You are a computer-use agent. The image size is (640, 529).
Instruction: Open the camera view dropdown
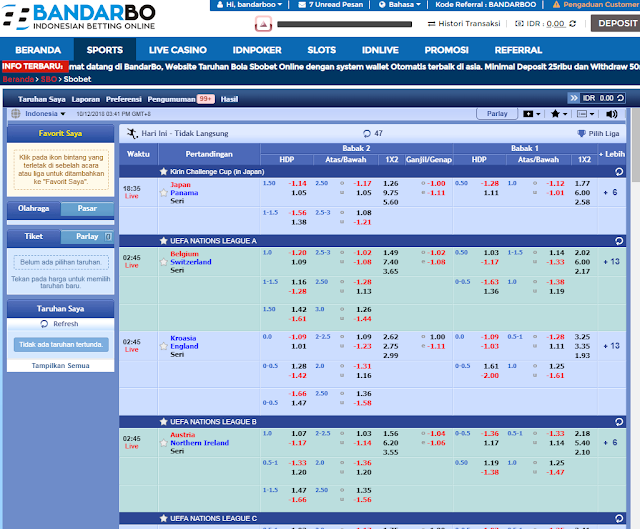point(531,114)
